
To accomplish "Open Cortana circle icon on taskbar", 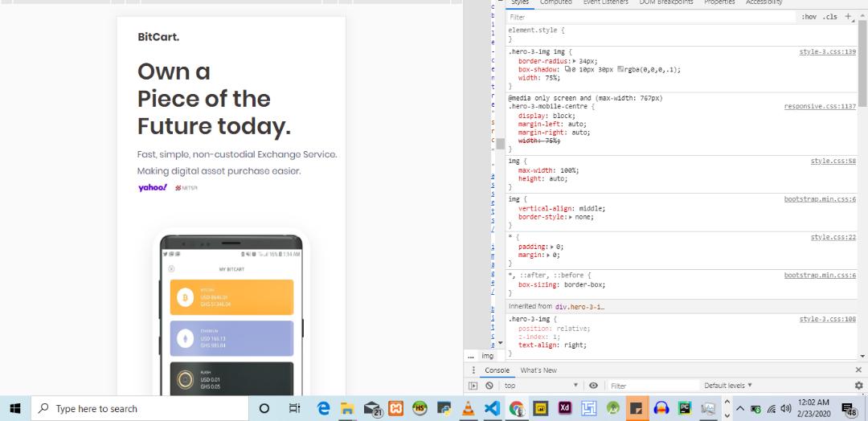I will coord(264,409).
